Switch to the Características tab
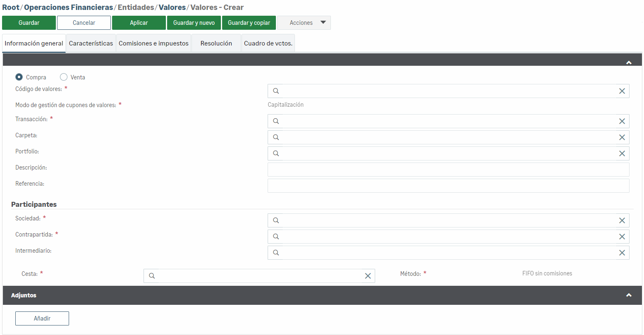644x335 pixels. point(91,43)
